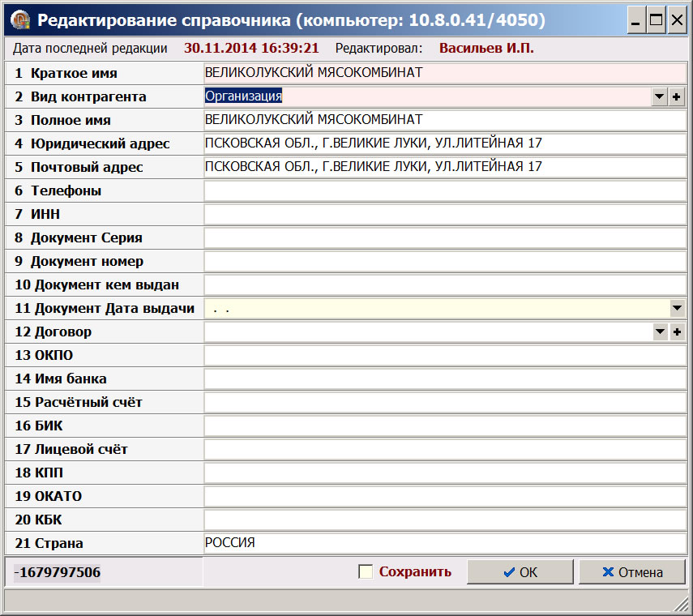
Task: Click the Отмена button
Action: tap(632, 572)
